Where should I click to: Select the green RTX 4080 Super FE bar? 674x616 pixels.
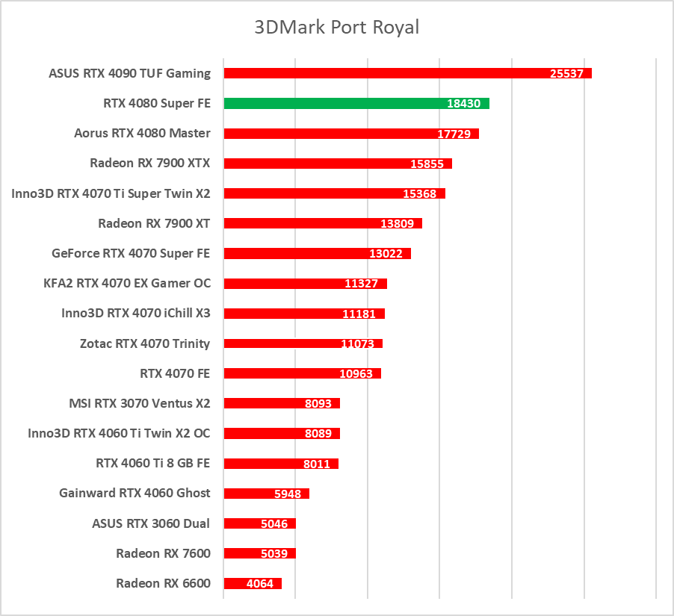tap(329, 103)
